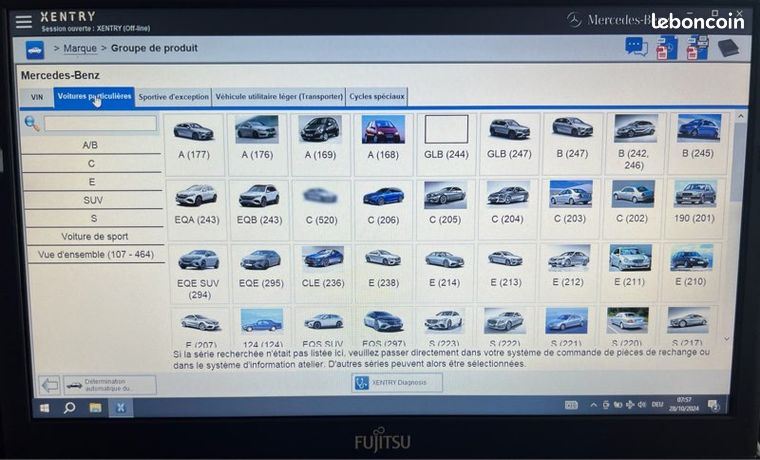Image resolution: width=760 pixels, height=460 pixels.
Task: Select the EQA (243) vehicle
Action: tap(197, 205)
